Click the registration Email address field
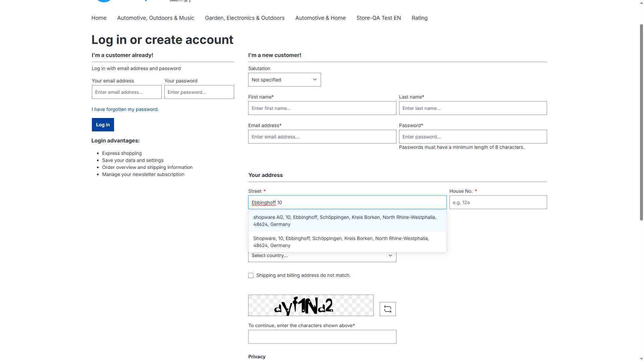644x362 pixels. click(322, 137)
